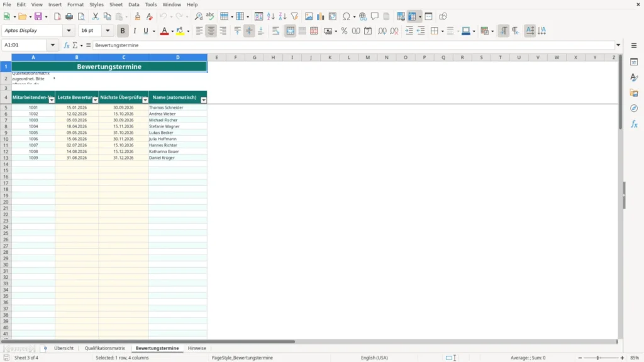Save the document with the Save icon
This screenshot has width=644, height=362.
click(x=38, y=16)
